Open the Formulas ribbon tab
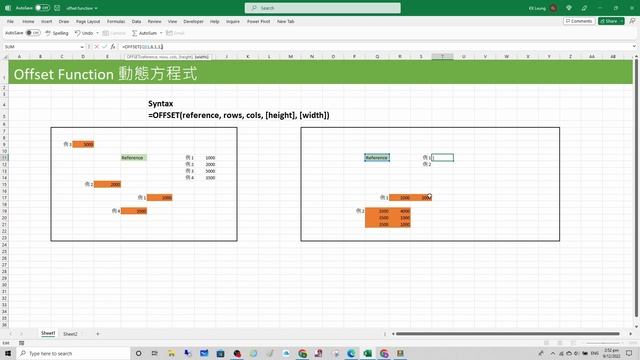The image size is (640, 360). point(116,21)
